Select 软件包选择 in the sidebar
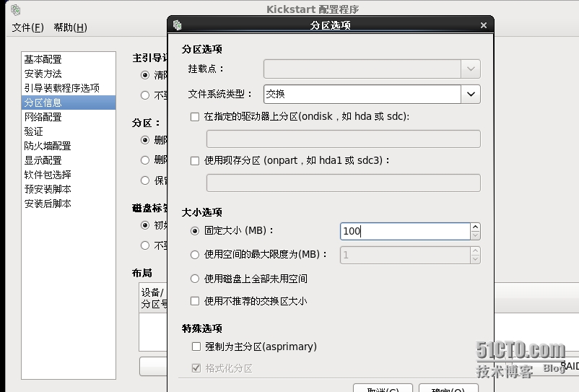 pos(69,175)
